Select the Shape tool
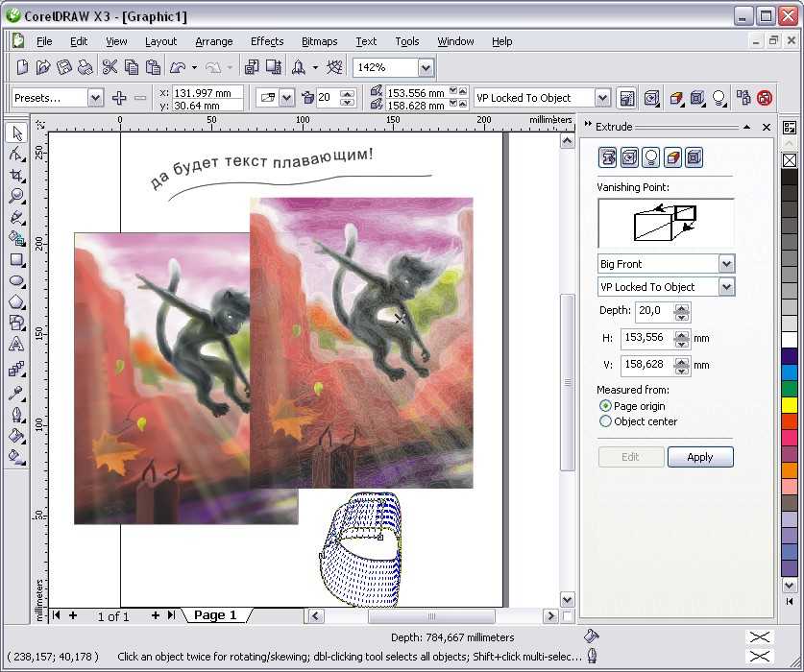 tap(17, 154)
